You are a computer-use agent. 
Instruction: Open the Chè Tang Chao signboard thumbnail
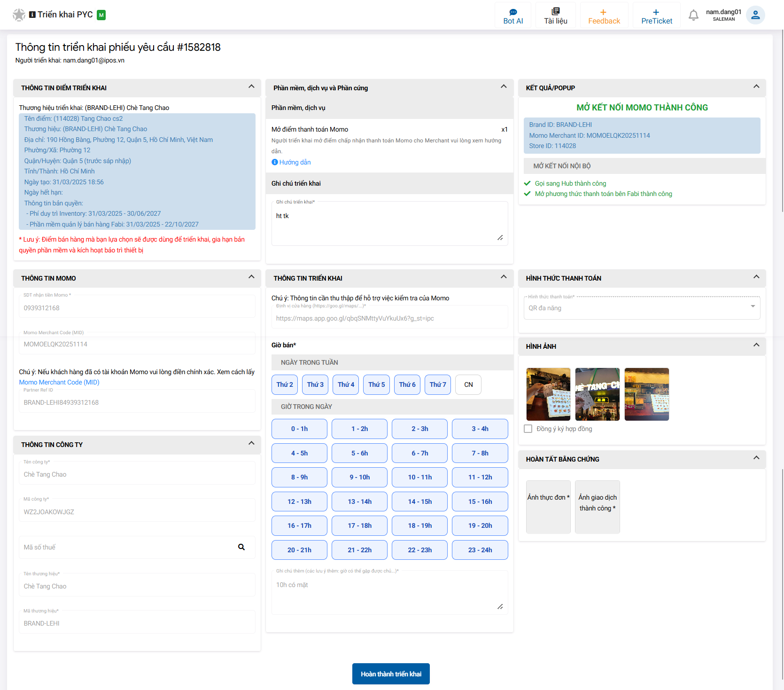tap(598, 394)
